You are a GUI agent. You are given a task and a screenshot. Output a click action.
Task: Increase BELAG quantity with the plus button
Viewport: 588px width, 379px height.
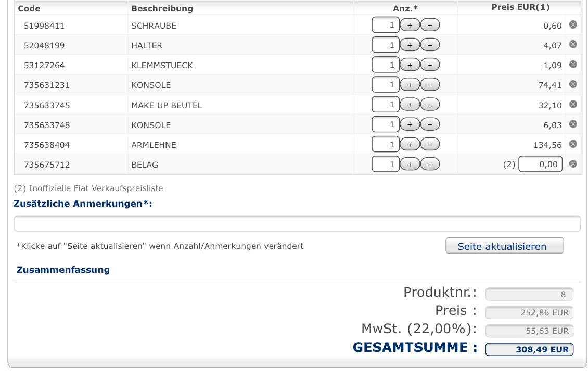[410, 165]
